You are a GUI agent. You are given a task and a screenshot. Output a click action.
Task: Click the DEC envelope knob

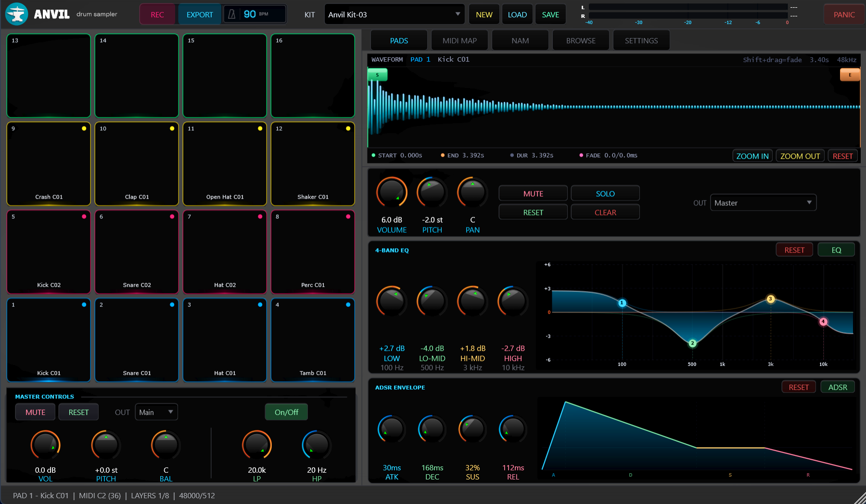pyautogui.click(x=432, y=429)
